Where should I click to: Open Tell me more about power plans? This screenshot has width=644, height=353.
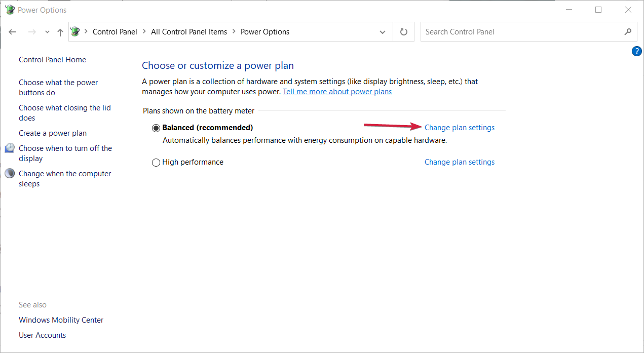click(337, 92)
